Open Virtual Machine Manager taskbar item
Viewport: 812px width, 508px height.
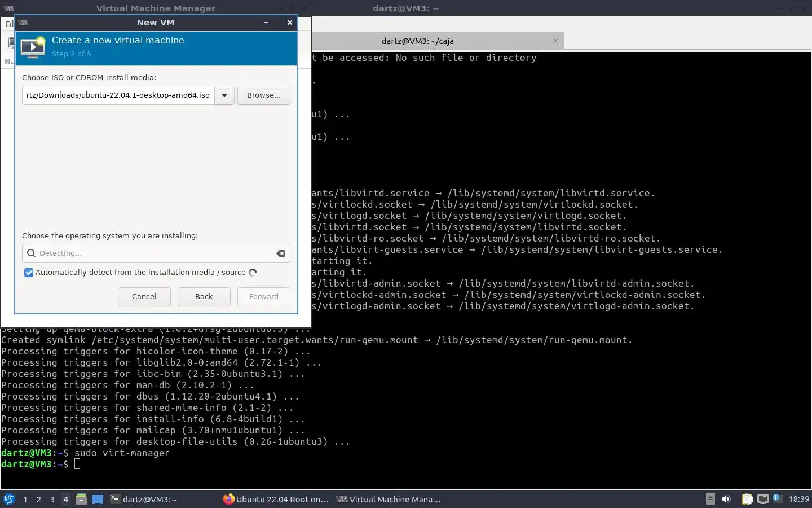coord(389,499)
